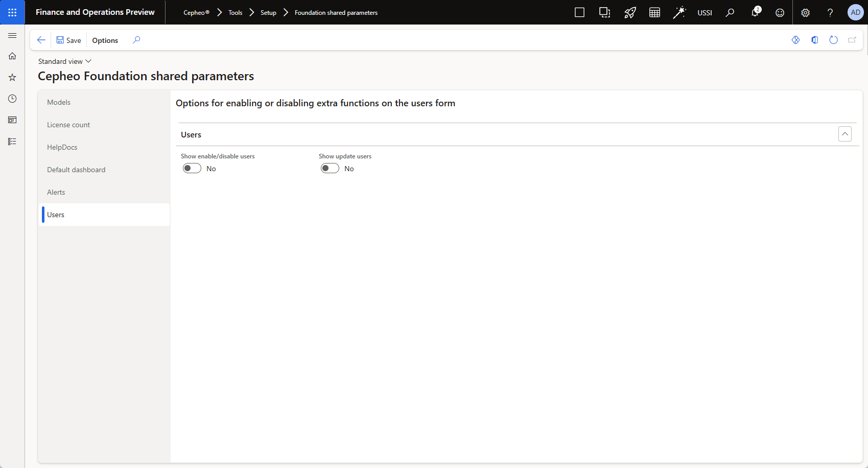Expand the navigation pane hamburger menu

pos(12,35)
